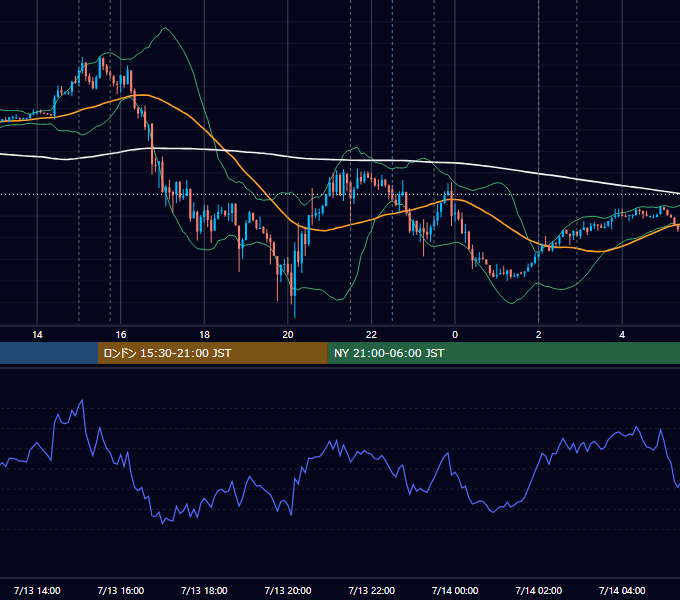Click hour label 4 on price chart axis
This screenshot has width=680, height=600.
[x=622, y=335]
